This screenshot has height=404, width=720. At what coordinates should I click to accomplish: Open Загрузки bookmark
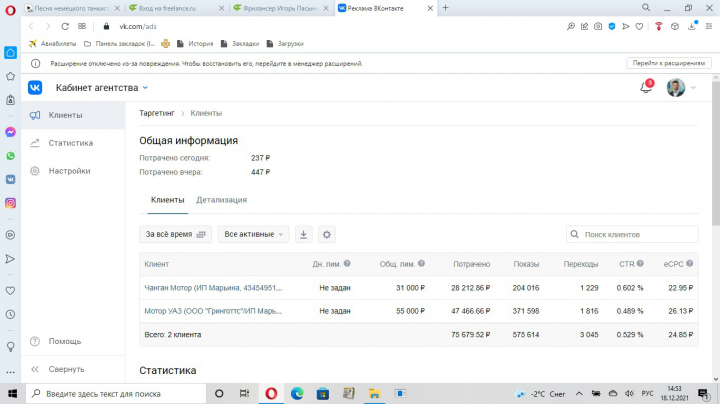pos(285,44)
